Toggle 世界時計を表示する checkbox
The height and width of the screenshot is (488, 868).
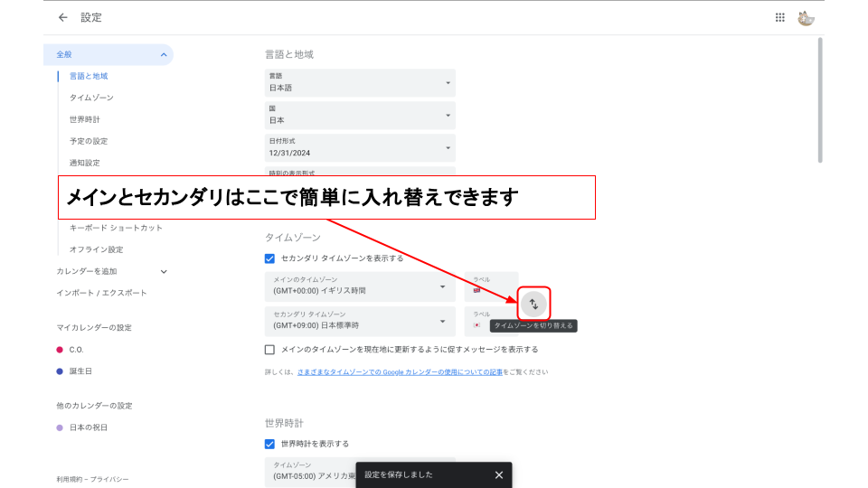click(x=270, y=444)
